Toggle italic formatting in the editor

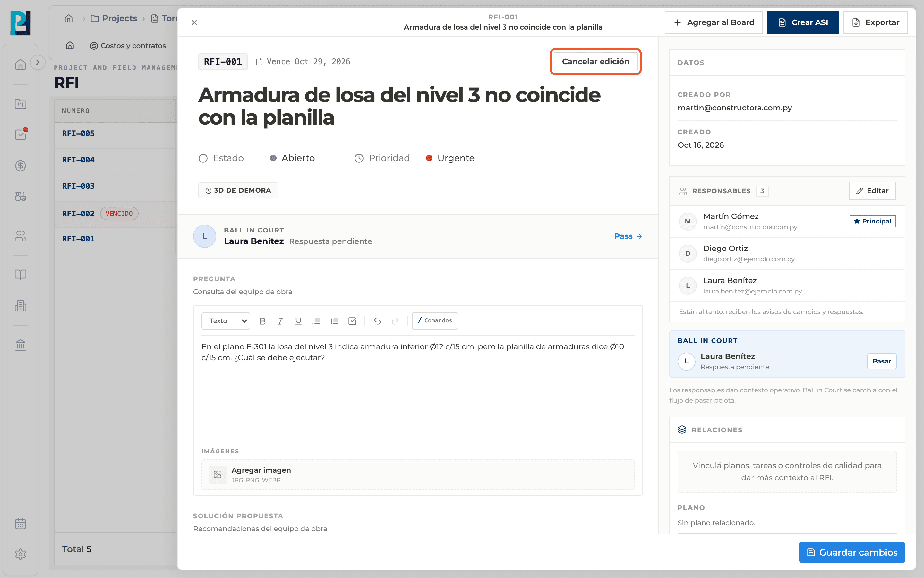[x=280, y=321]
